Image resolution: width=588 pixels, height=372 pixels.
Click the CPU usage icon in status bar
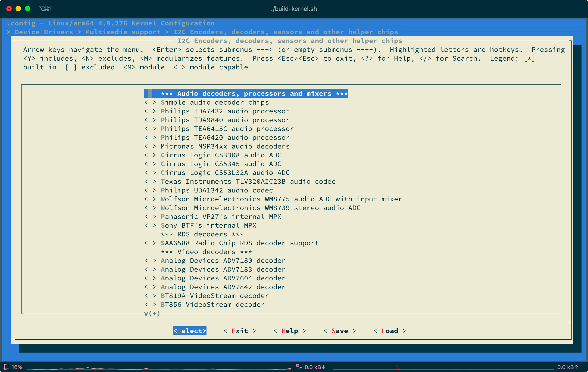pyautogui.click(x=6, y=367)
